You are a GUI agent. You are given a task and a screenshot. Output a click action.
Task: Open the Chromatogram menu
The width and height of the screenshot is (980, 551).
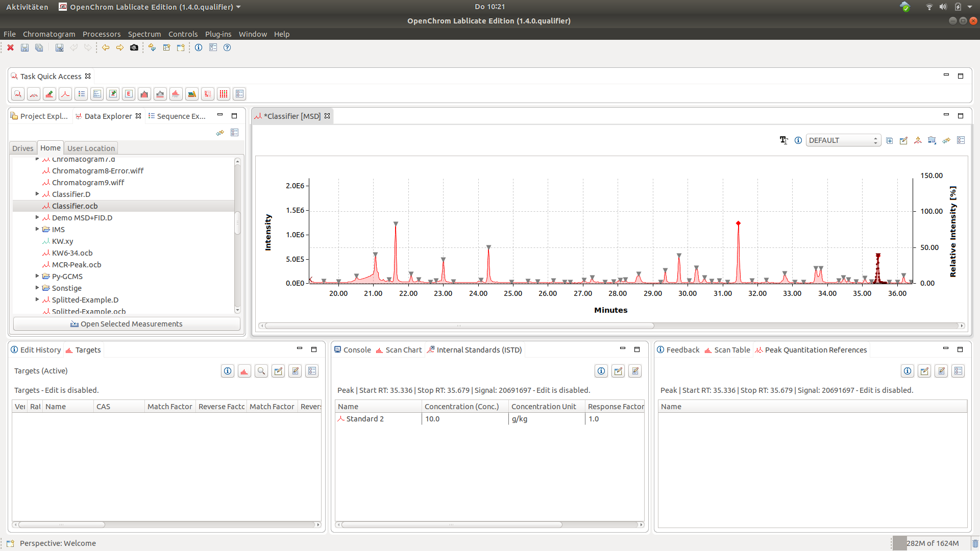click(x=49, y=34)
